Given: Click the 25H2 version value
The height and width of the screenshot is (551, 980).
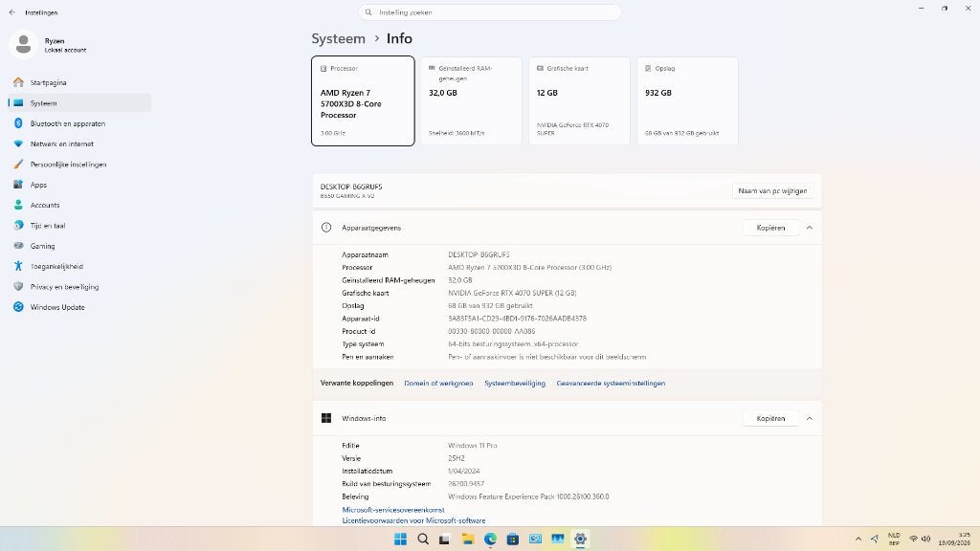Looking at the screenshot, I should pos(457,458).
